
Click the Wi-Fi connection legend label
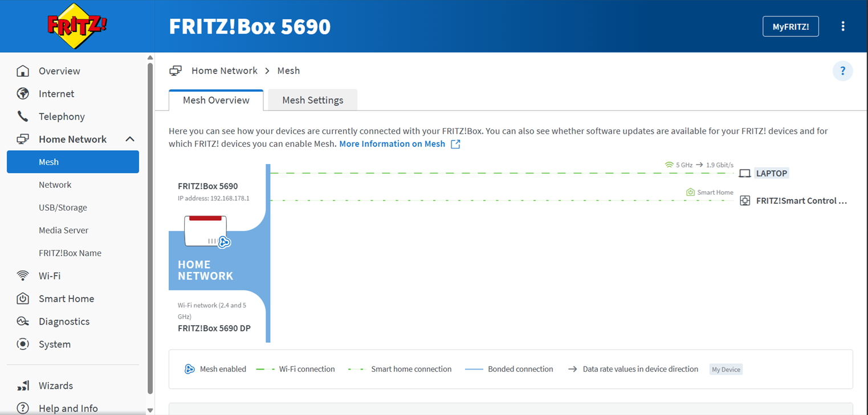pos(307,369)
